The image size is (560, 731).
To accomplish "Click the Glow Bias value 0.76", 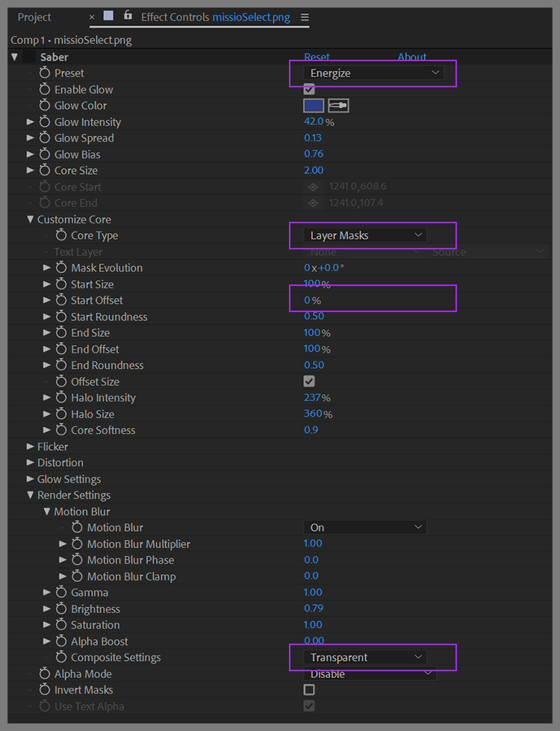I will 314,154.
